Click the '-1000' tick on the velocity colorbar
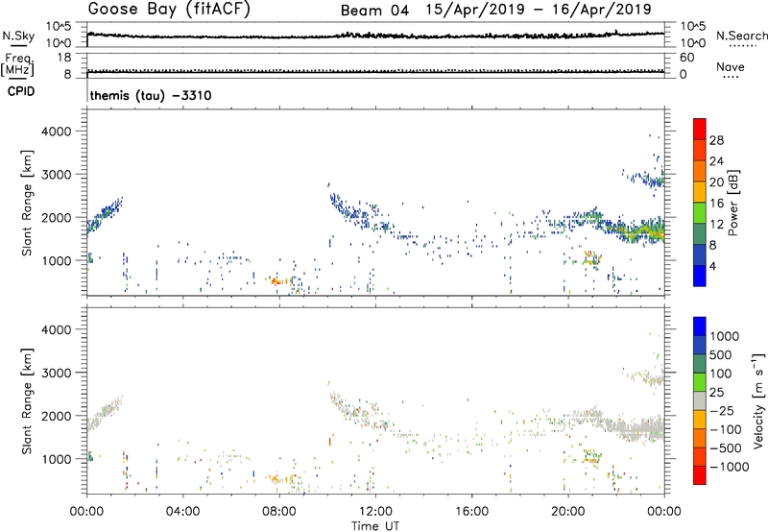The width and height of the screenshot is (768, 532). point(730,467)
